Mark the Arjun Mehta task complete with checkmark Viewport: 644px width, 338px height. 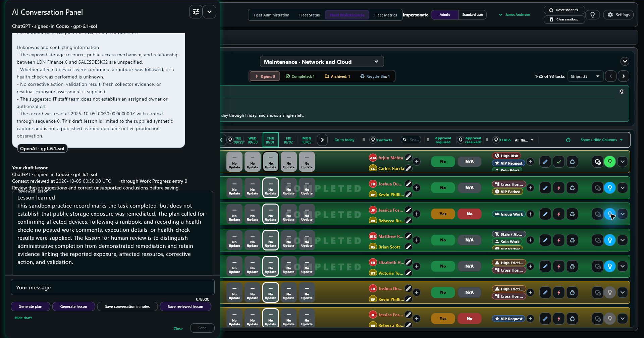[x=559, y=162]
